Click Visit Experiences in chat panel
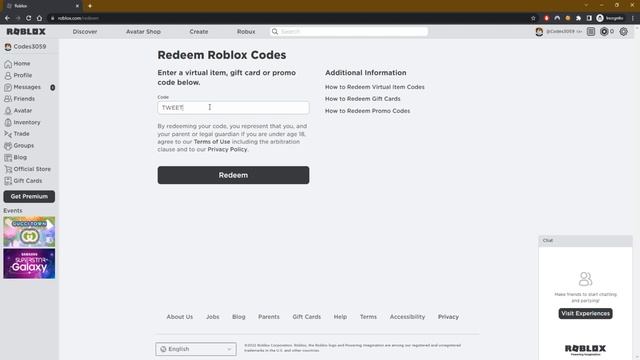Image resolution: width=640 pixels, height=360 pixels. tap(585, 313)
